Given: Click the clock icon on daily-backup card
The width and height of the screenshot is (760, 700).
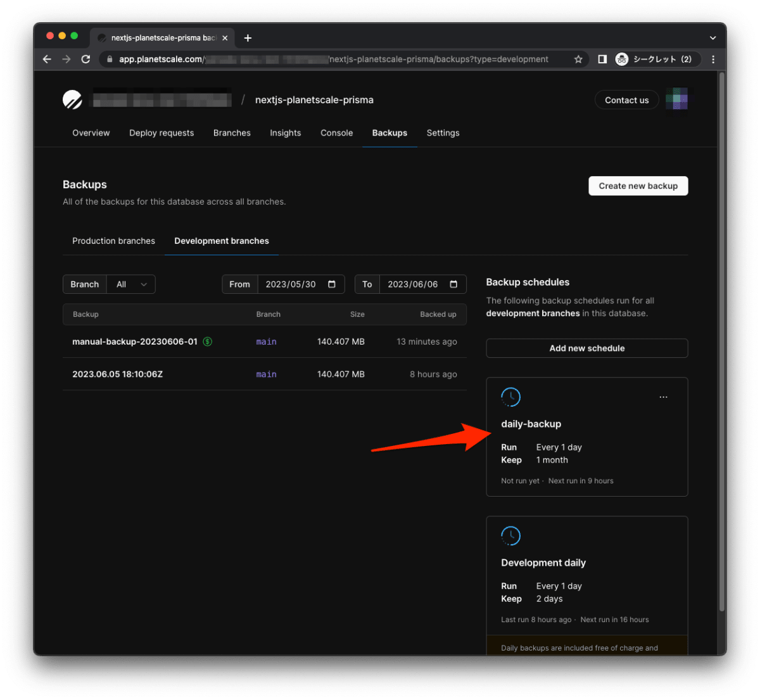Looking at the screenshot, I should 510,397.
